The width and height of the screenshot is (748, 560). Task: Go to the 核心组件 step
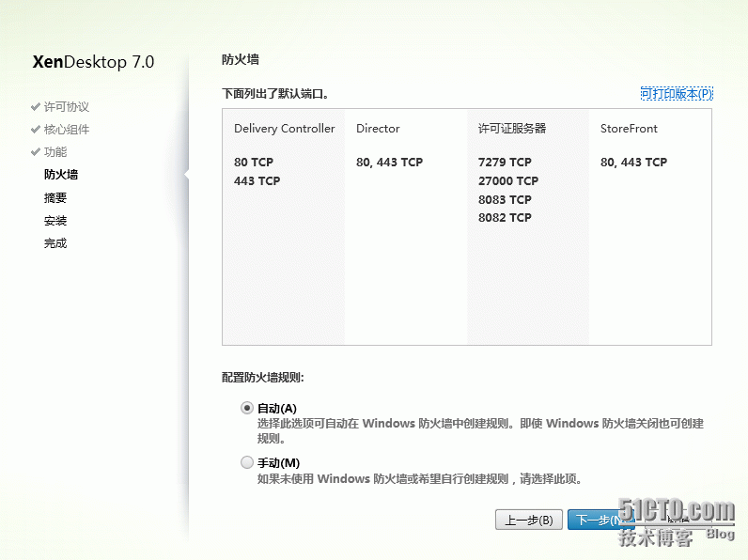(67, 130)
